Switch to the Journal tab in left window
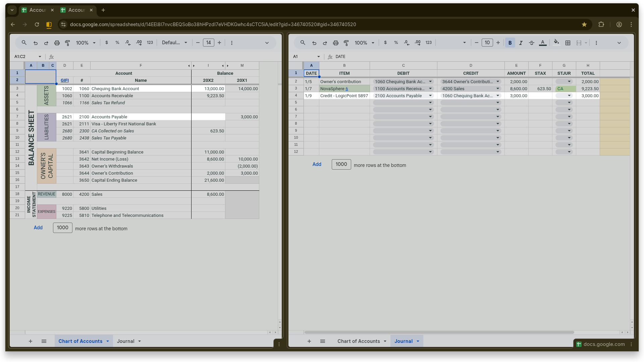644x362 pixels. [x=126, y=341]
